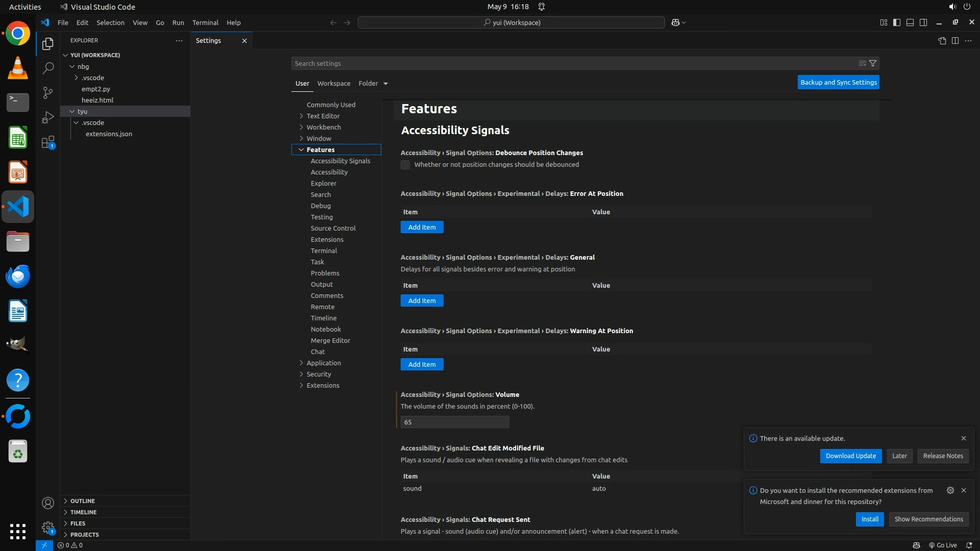
Task: Click the Accounts icon in activity bar
Action: click(47, 504)
